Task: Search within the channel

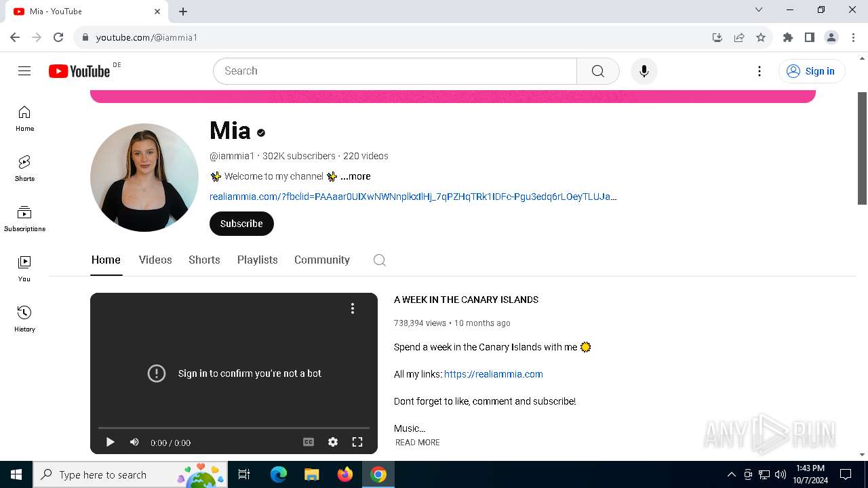Action: 380,260
